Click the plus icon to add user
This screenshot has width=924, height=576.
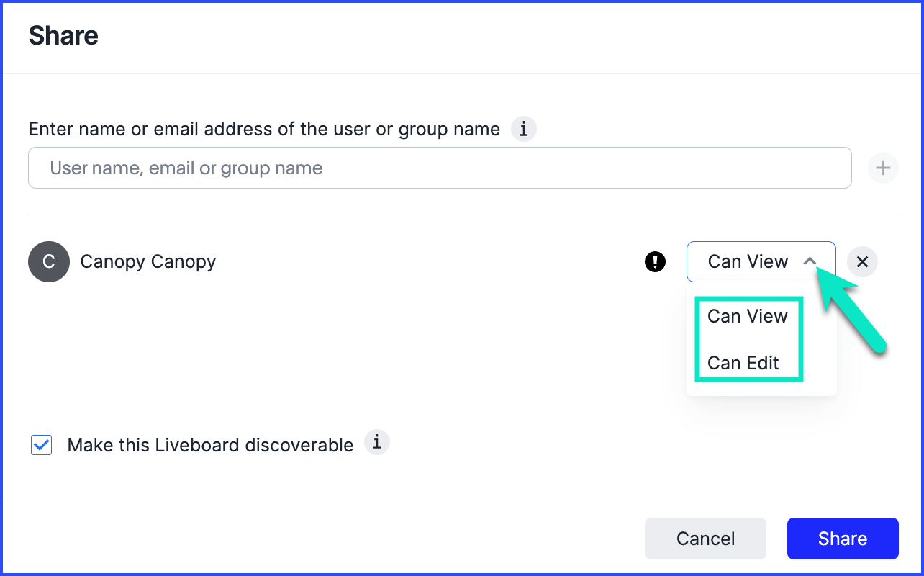(x=883, y=168)
